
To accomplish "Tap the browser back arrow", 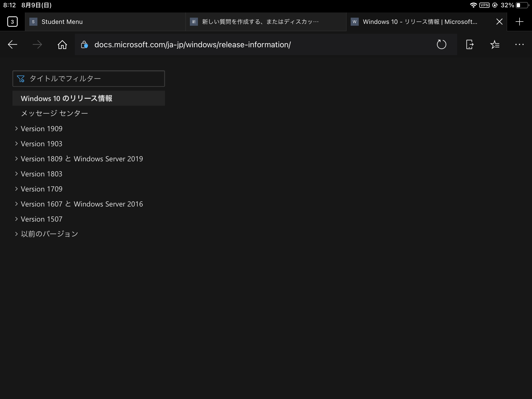I will [x=12, y=45].
